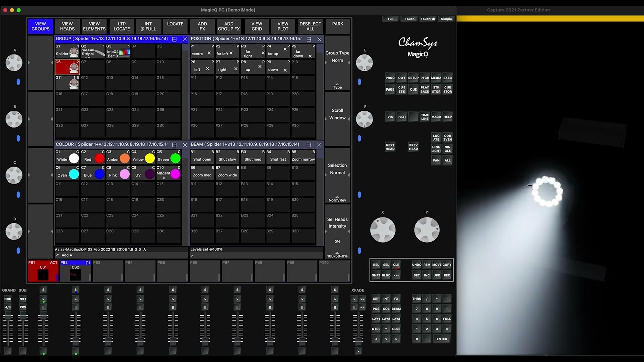644x362 pixels.
Task: Select the Spiider group G1 tile
Action: point(67,51)
